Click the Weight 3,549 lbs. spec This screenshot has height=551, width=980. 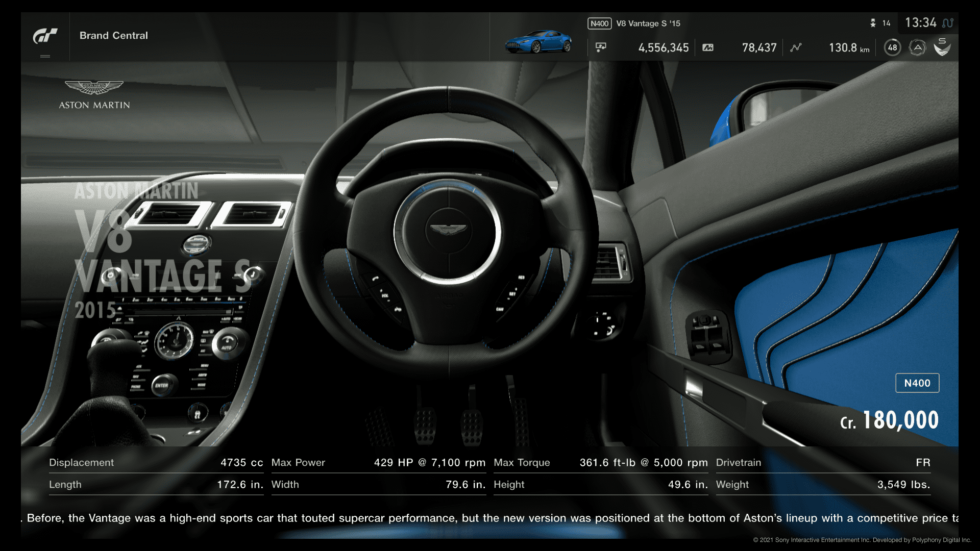pyautogui.click(x=823, y=485)
